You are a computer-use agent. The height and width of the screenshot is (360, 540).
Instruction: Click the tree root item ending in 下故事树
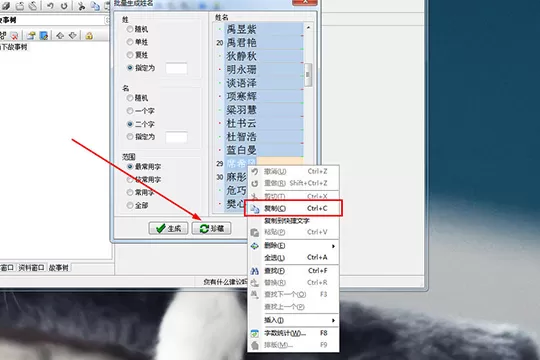coord(14,47)
